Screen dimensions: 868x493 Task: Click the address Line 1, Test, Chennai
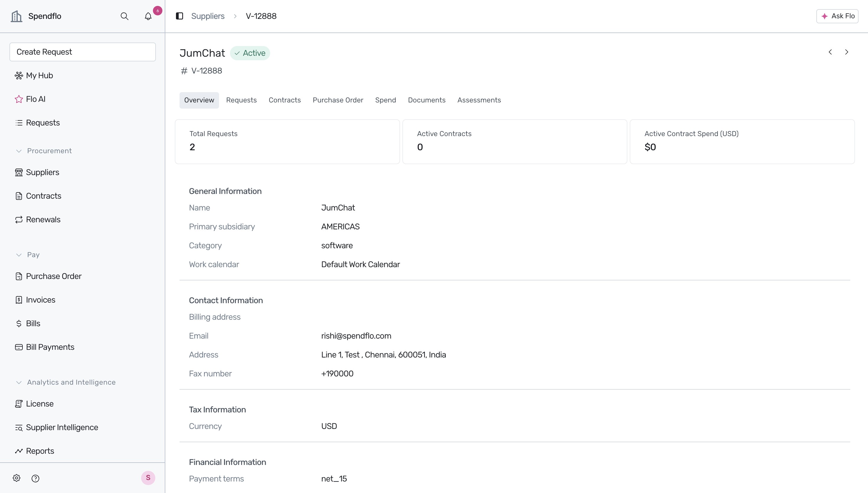tap(384, 355)
